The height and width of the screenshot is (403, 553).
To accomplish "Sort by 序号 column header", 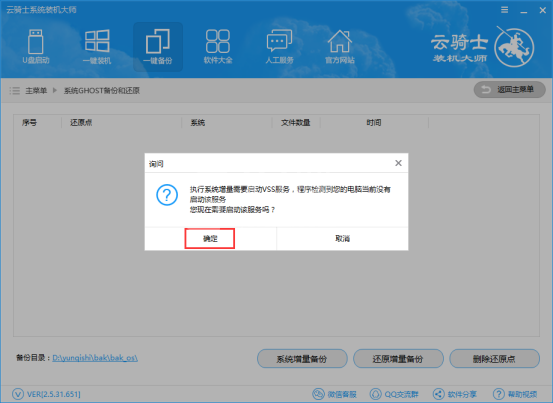I will [x=29, y=123].
